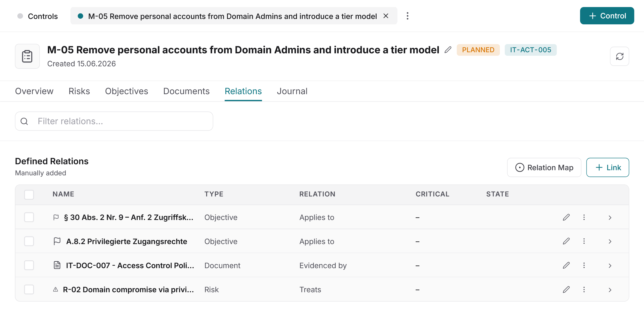Sort by the NAME column header

pyautogui.click(x=63, y=194)
